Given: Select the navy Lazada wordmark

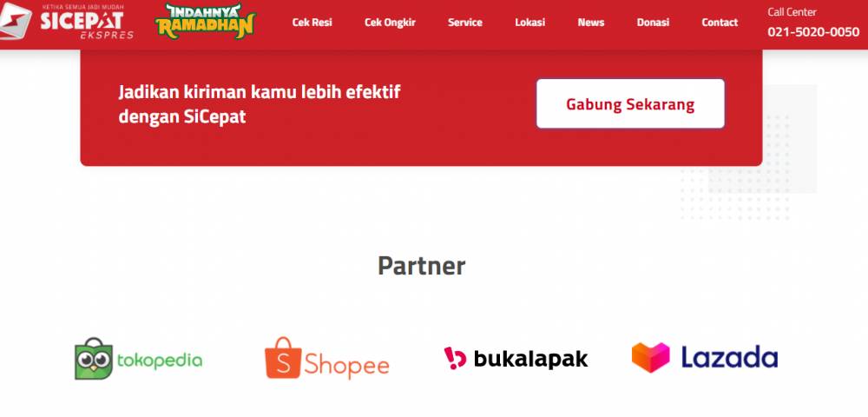Looking at the screenshot, I should (x=729, y=357).
